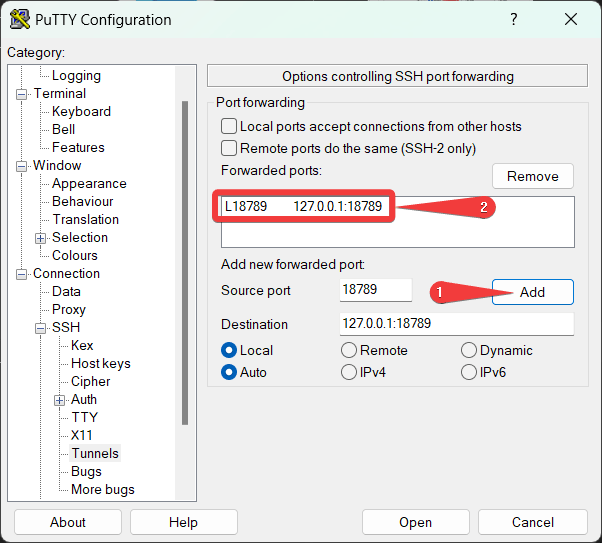Select the IPv6 radio button
602x543 pixels.
pos(469,372)
